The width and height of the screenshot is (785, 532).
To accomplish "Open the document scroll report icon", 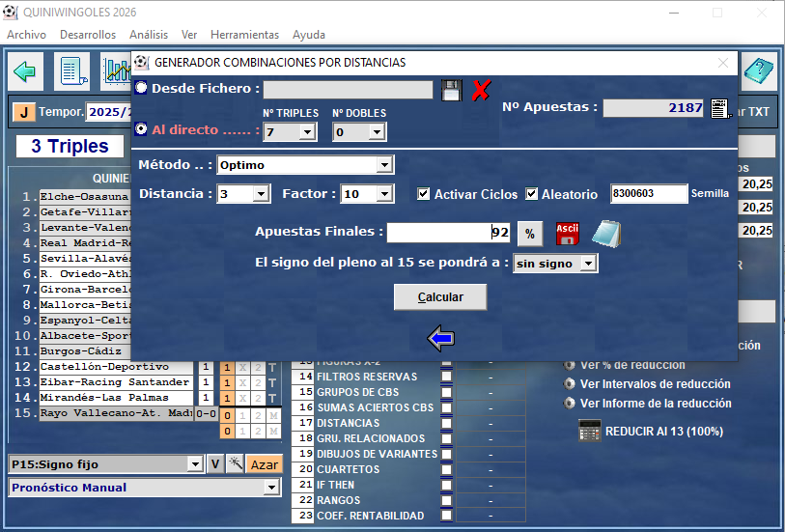I will (x=72, y=71).
